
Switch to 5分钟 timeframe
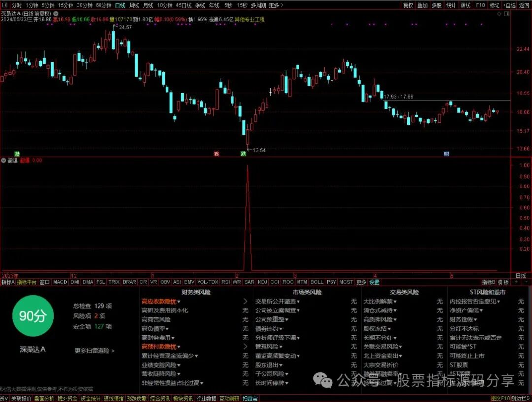(x=48, y=5)
